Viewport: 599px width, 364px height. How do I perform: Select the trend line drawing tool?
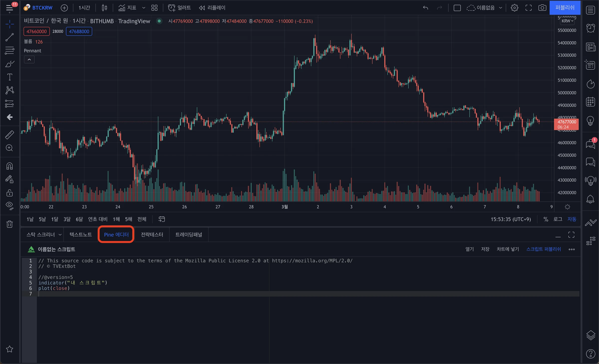[9, 37]
